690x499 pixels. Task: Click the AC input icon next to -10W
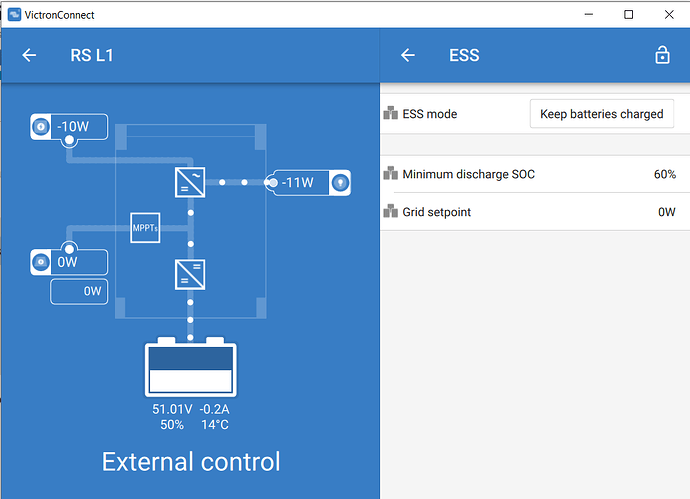coord(41,127)
